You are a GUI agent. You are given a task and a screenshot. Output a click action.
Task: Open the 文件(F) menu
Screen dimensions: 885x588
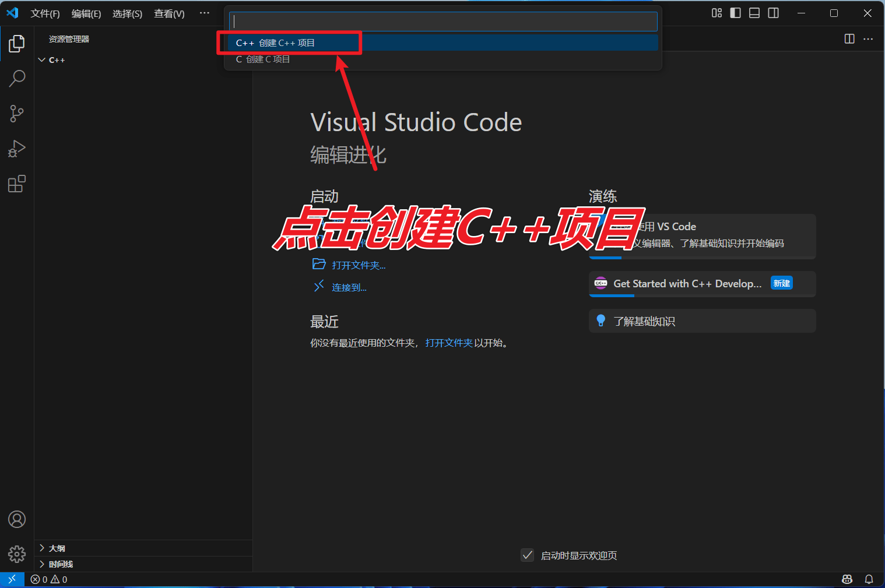tap(45, 13)
